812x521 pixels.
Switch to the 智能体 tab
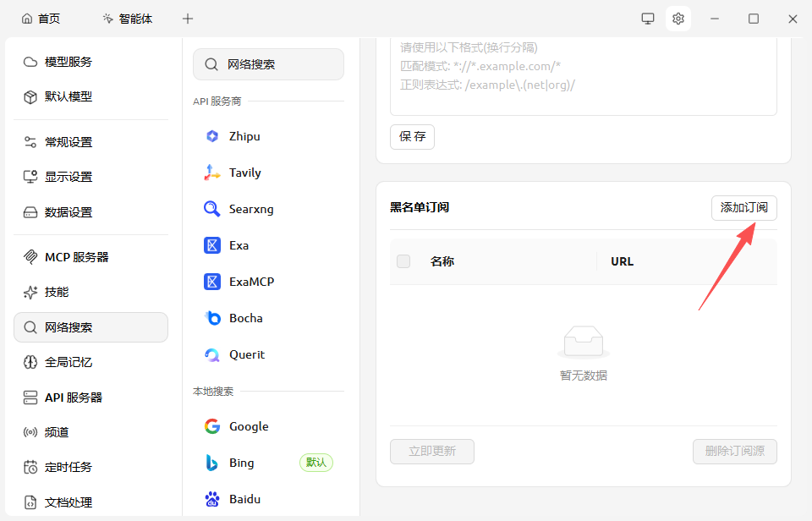128,19
